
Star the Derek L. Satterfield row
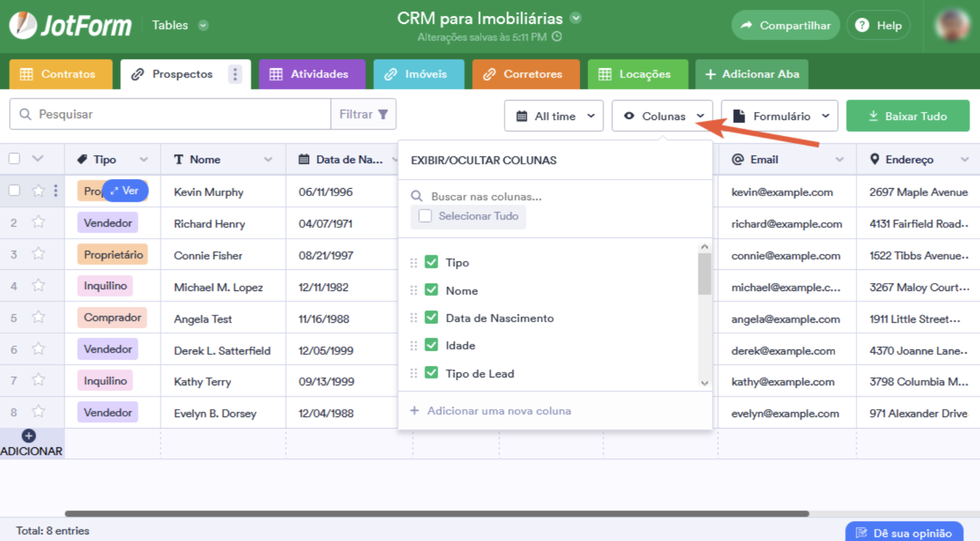(x=38, y=349)
